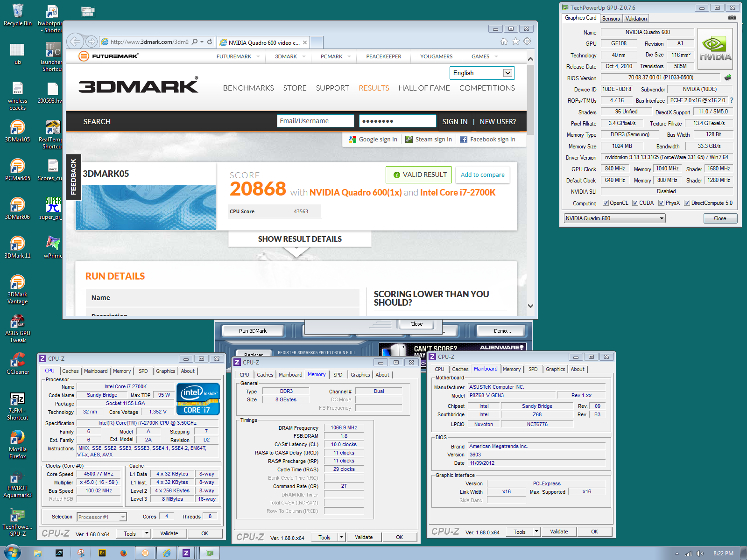Open Mozilla Firefox desktop icon
The image size is (747, 560).
[x=17, y=444]
